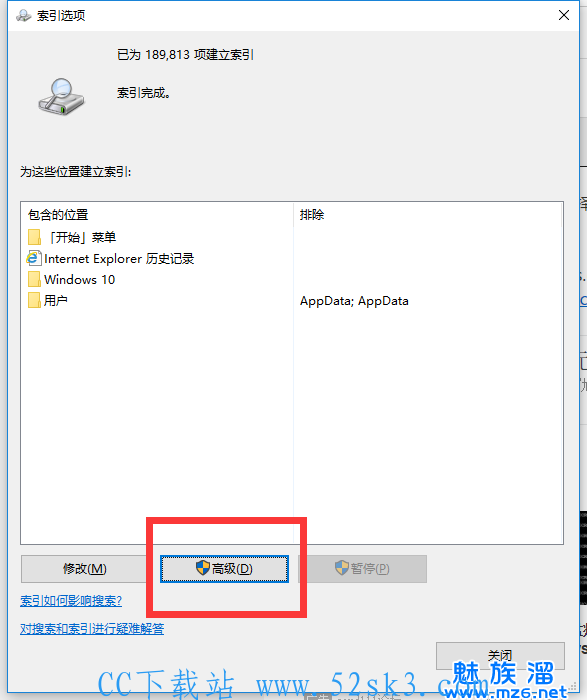Open the 对搜索和索引进行疑难解答 link

(x=92, y=629)
